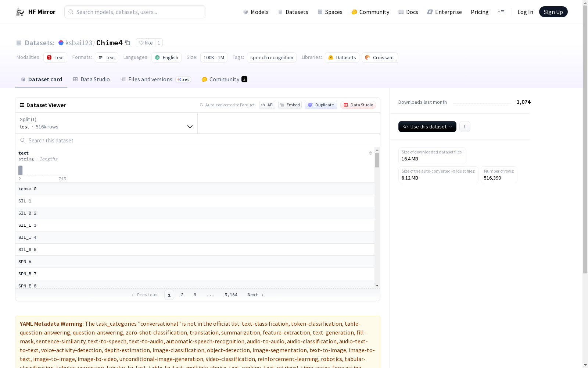The height and width of the screenshot is (368, 588).
Task: Expand the Use this dataset dropdown
Action: [427, 127]
